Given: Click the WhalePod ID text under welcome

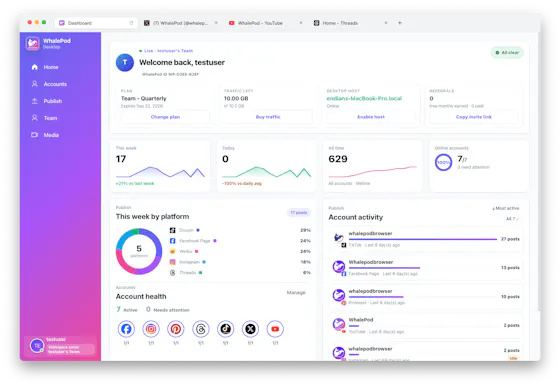Looking at the screenshot, I should [170, 74].
